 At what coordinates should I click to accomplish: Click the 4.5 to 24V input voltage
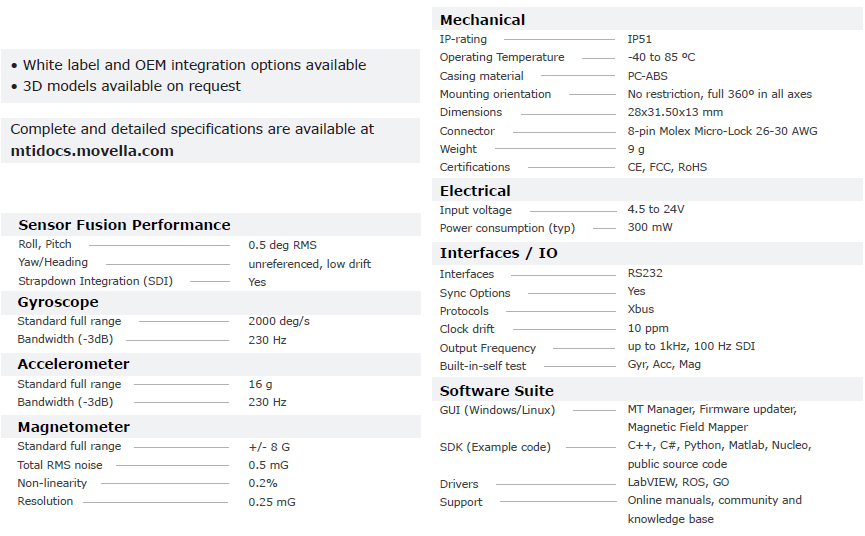click(656, 210)
